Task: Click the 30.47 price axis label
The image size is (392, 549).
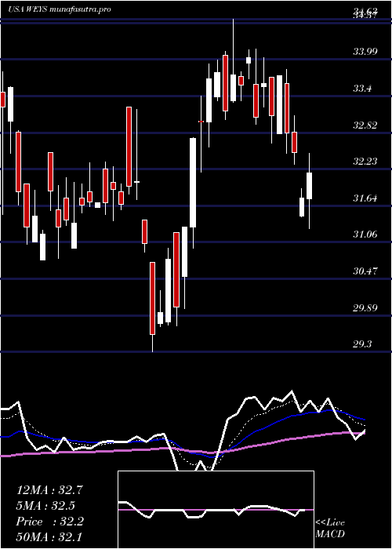Action: coord(365,271)
